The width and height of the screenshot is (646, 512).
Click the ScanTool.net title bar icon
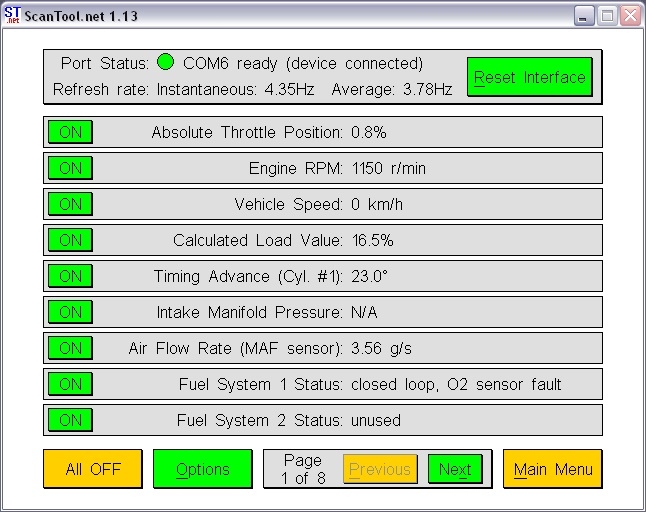tap(12, 15)
